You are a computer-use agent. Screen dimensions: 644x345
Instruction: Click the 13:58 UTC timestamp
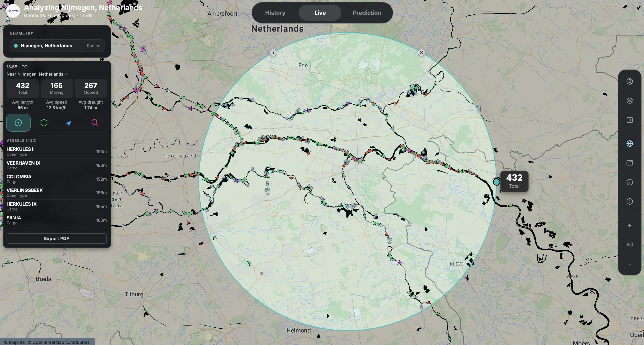[x=17, y=67]
